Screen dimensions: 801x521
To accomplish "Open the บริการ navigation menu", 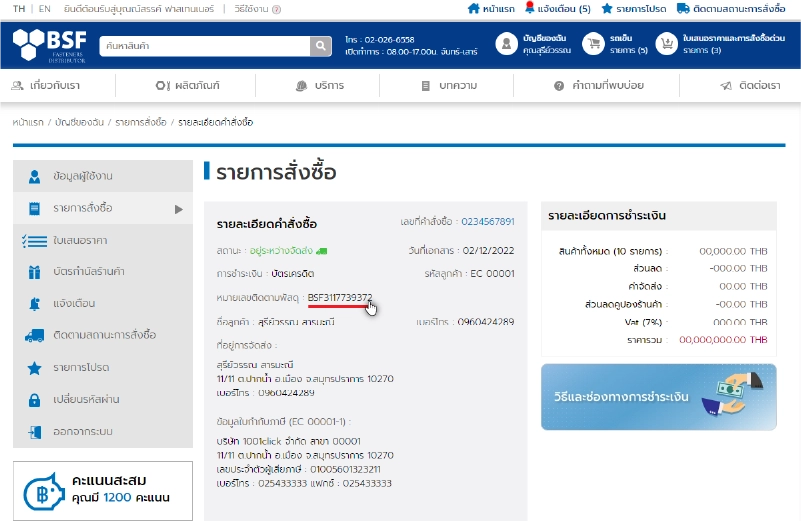I will [x=320, y=86].
